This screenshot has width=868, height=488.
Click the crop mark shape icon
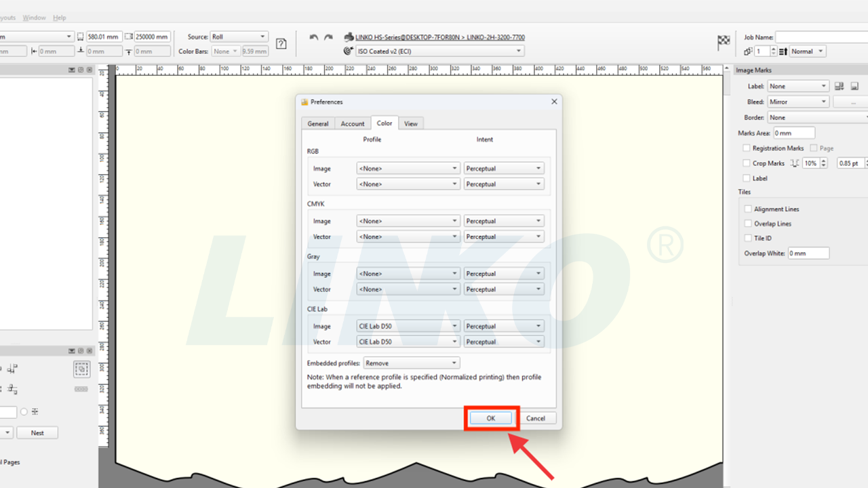[795, 163]
